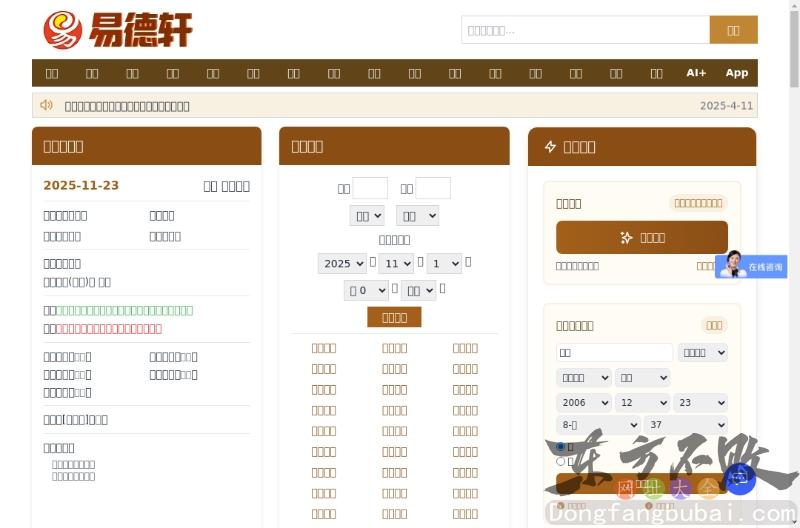Open AI+ in the navigation bar
Viewport: 800px width, 528px height.
(696, 73)
